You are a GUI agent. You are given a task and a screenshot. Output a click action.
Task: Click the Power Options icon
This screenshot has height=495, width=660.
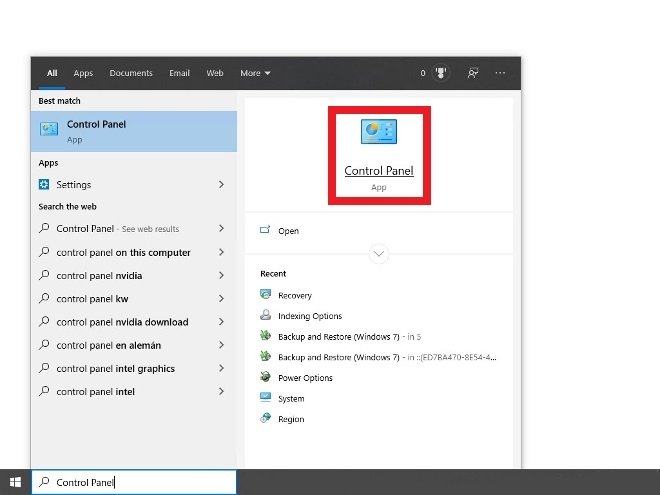coord(265,377)
